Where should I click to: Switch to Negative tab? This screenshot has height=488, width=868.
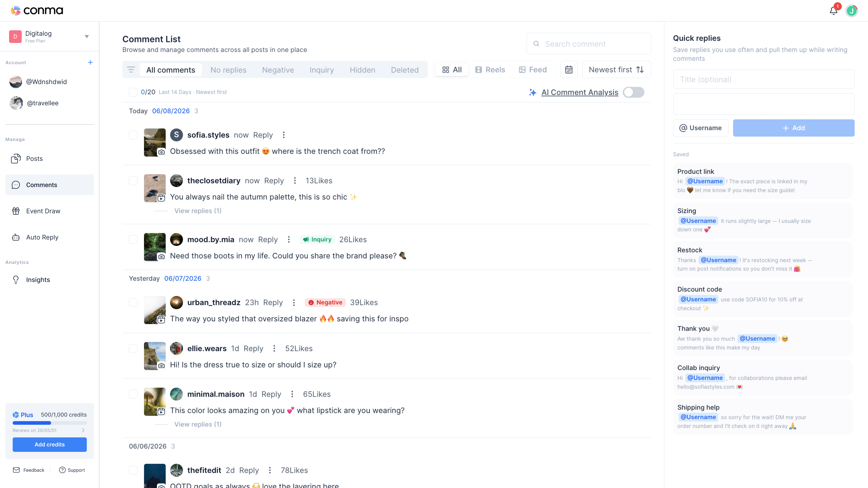click(278, 70)
